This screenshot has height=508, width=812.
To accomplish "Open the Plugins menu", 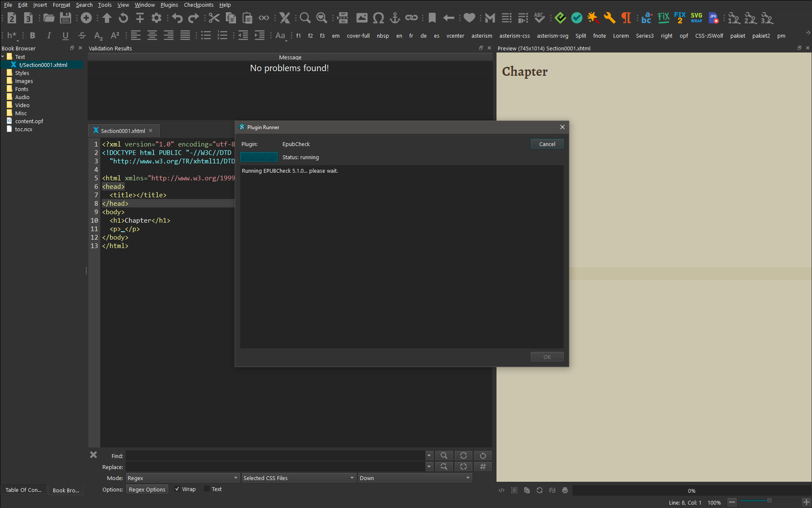I will tap(169, 5).
